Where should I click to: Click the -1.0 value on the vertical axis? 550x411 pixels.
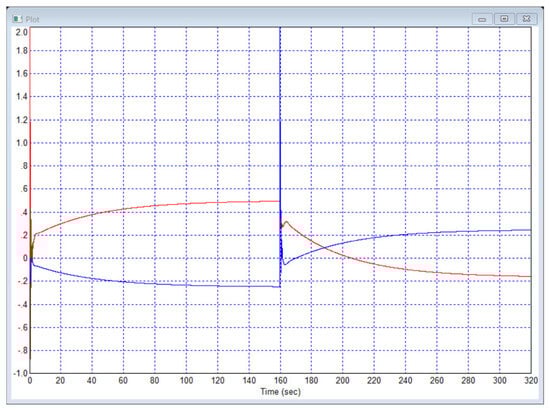[20, 373]
